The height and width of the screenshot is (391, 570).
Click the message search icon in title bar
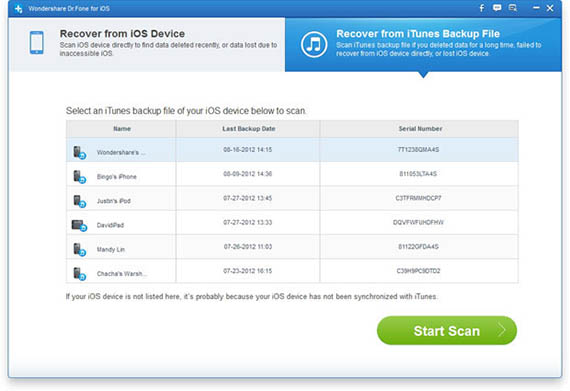[513, 8]
